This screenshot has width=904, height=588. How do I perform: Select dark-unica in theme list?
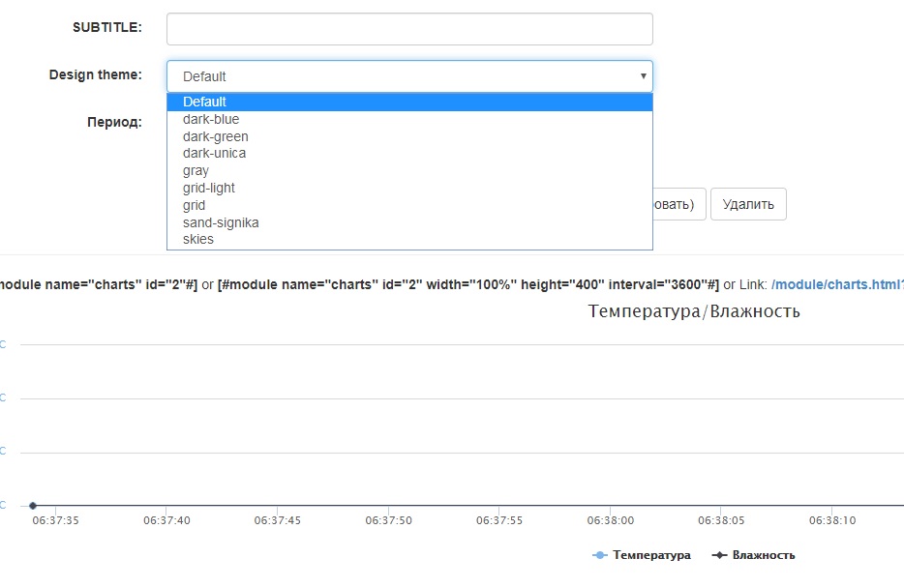click(x=214, y=153)
